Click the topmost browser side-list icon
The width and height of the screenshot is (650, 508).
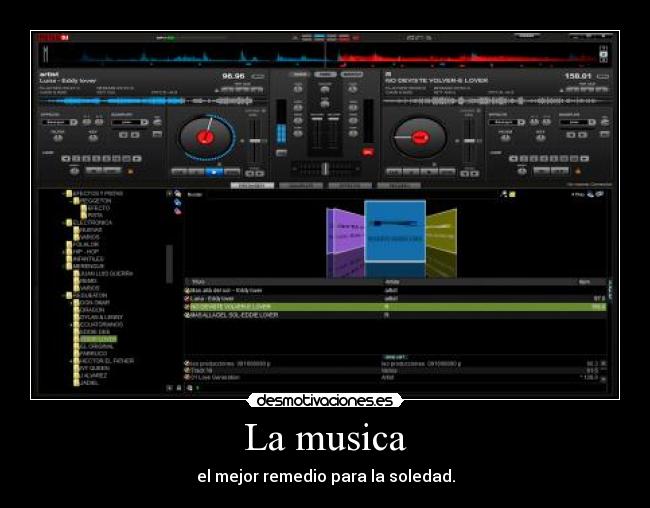pyautogui.click(x=178, y=194)
